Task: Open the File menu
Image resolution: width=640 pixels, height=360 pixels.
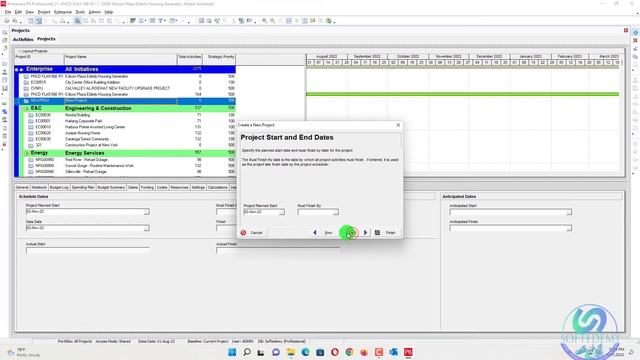Action: tap(8, 12)
